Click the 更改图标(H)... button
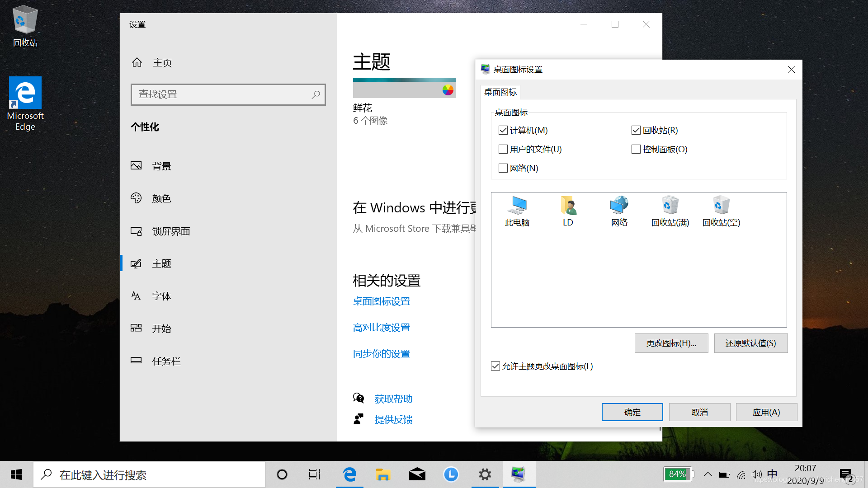This screenshot has width=868, height=488. 671,343
